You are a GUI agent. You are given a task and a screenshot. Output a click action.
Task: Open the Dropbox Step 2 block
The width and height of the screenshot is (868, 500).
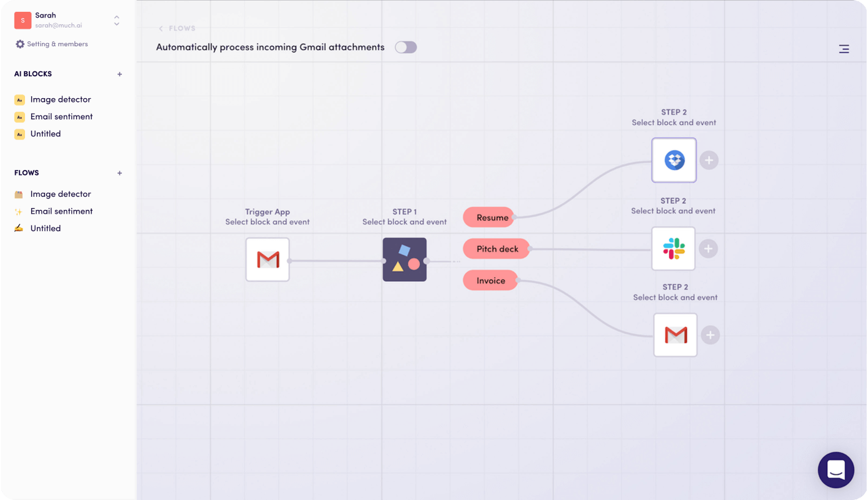tap(674, 160)
